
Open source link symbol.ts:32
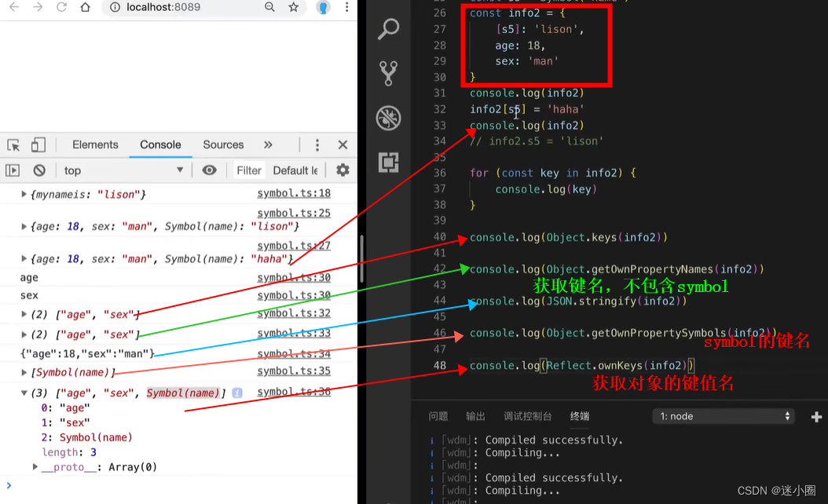coord(294,313)
